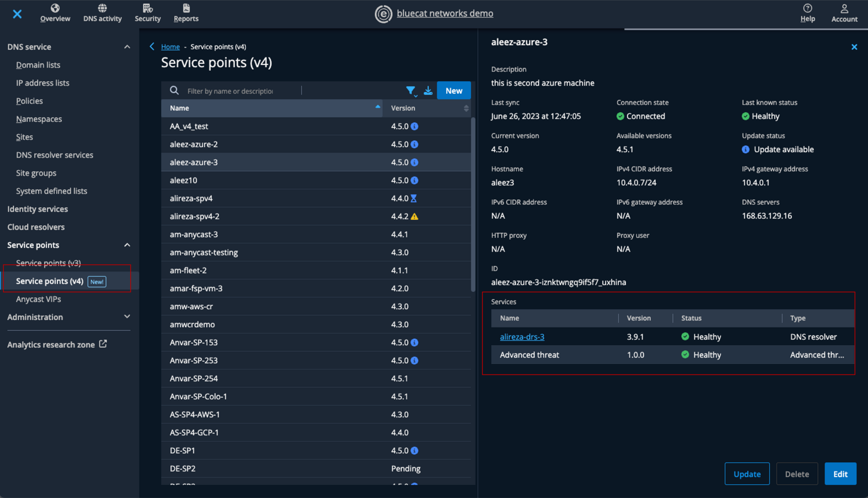Open the Security section
The height and width of the screenshot is (498, 868).
pos(147,12)
